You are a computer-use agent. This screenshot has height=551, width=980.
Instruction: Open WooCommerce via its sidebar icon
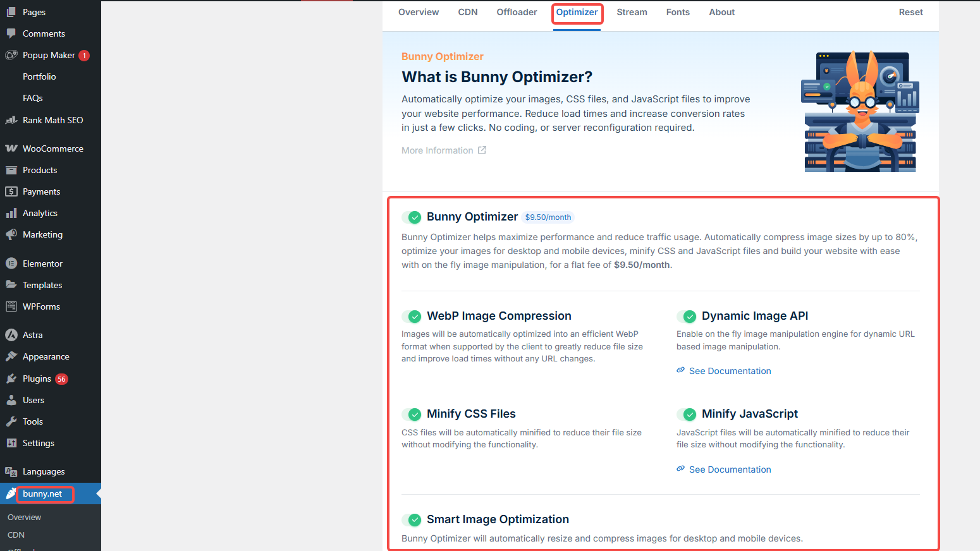[10, 148]
